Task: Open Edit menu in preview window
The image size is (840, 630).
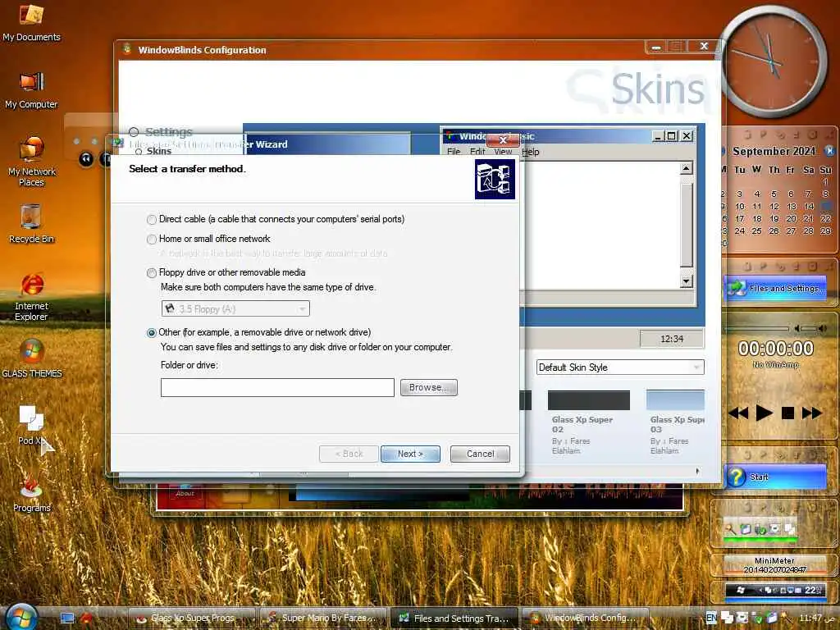Action: (x=477, y=152)
